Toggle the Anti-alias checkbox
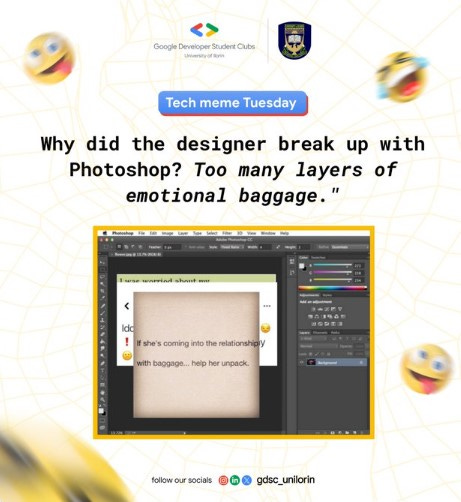The width and height of the screenshot is (461, 502). [186, 247]
